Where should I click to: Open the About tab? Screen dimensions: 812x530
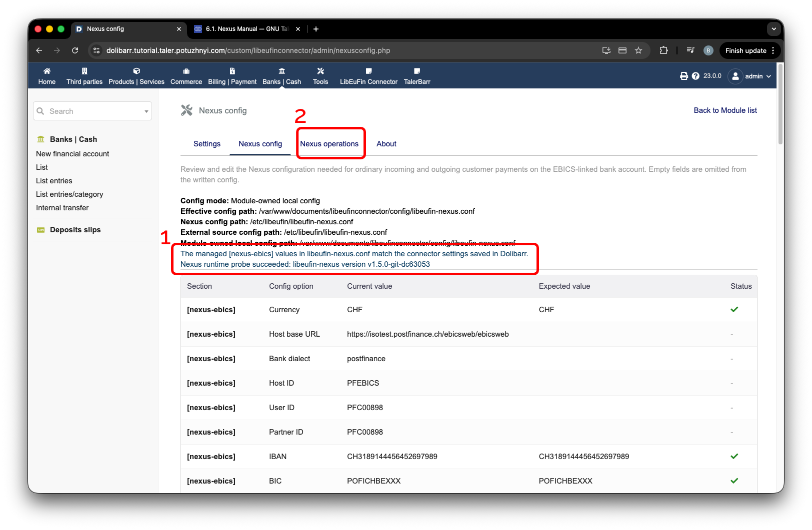coord(386,144)
